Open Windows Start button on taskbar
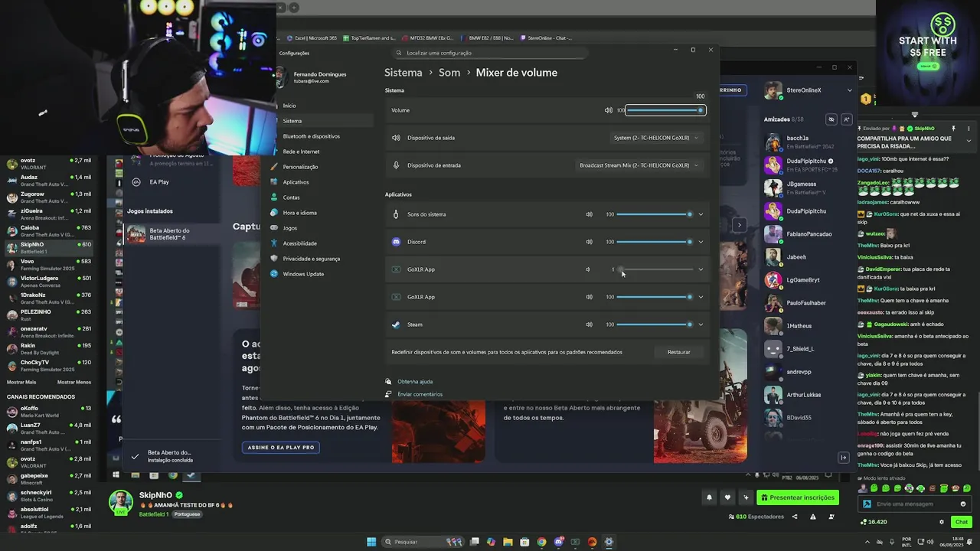 [x=371, y=542]
